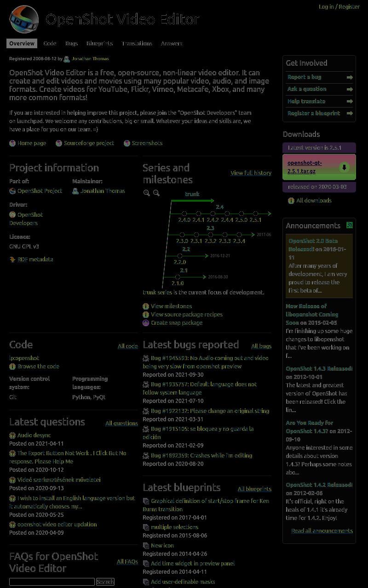Viewport: 368px width, 588px height.
Task: Click the OpenShot project logo
Action: click(x=24, y=19)
